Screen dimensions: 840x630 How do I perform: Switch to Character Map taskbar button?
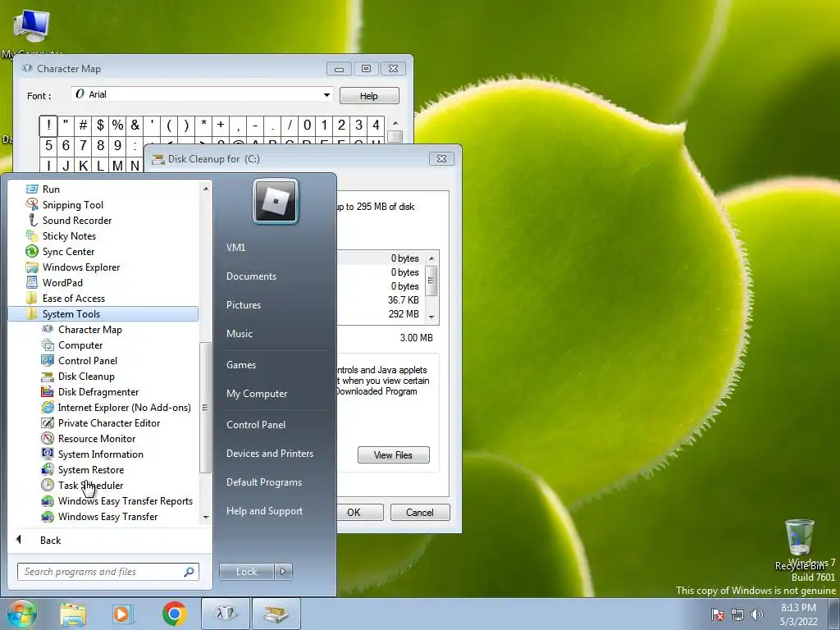(226, 614)
